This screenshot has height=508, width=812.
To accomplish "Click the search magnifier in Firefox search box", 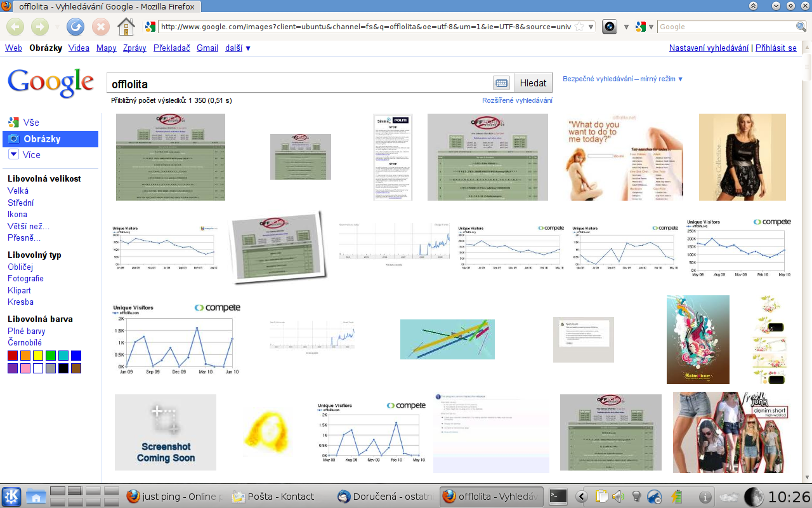I will coord(801,27).
